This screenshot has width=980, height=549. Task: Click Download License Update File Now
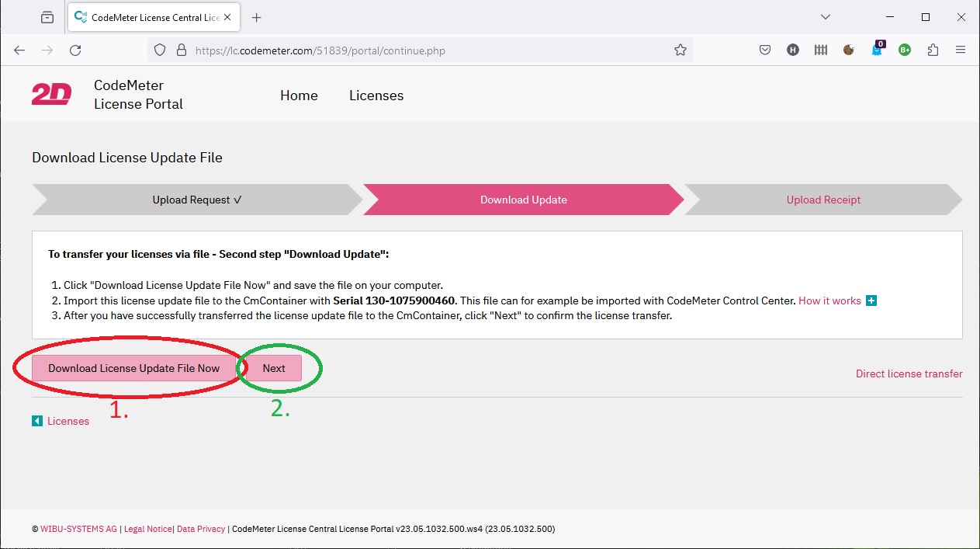(133, 368)
